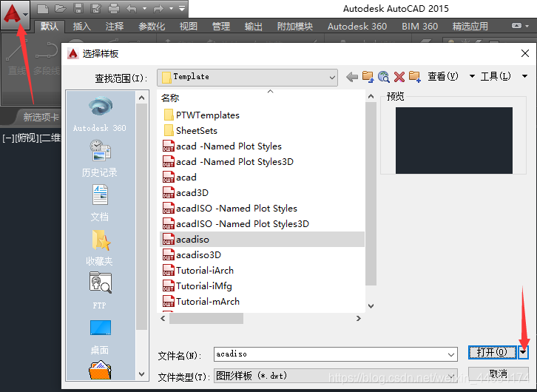This screenshot has height=392, width=537.
Task: Click 文档 in the places sidebar
Action: coord(100,203)
